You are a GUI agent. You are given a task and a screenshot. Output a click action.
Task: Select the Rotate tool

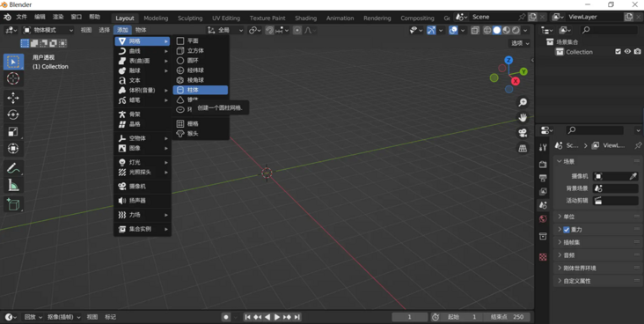(x=13, y=114)
